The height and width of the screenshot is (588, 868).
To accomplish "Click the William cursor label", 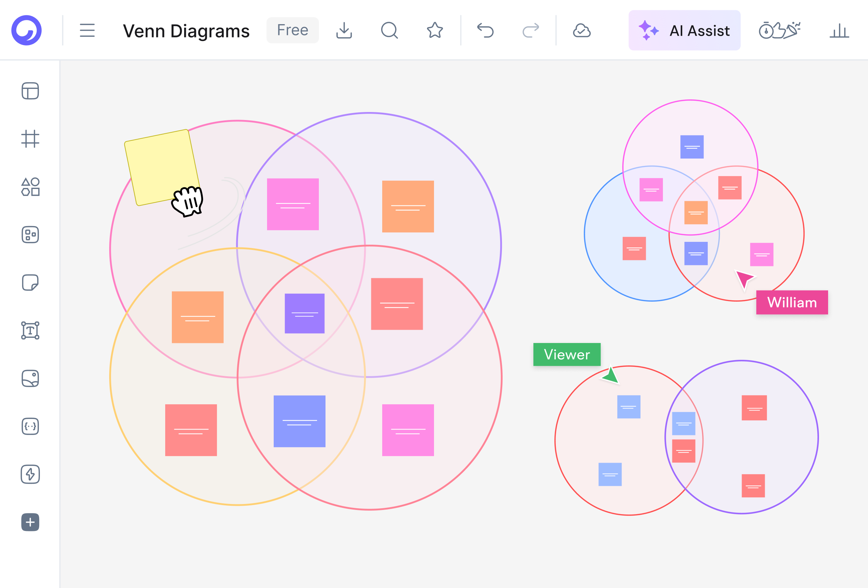I will point(792,302).
